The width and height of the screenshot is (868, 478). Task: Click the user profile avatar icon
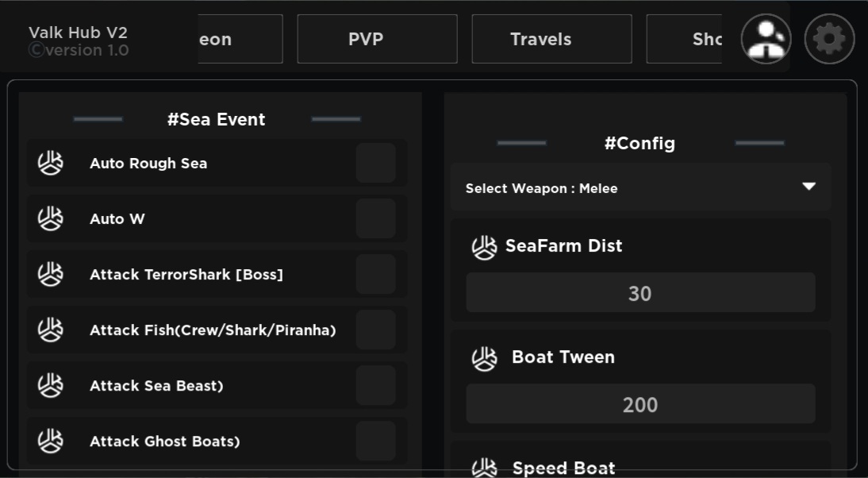766,39
